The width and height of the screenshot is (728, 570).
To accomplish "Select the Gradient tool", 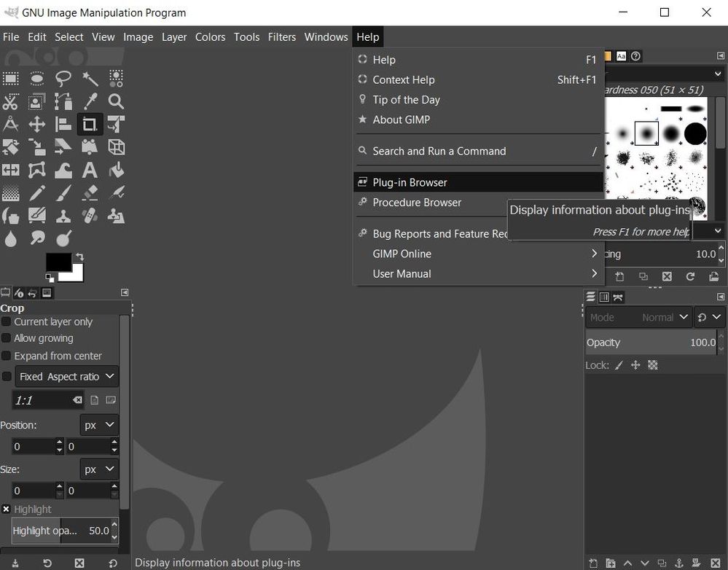I will coord(11,192).
